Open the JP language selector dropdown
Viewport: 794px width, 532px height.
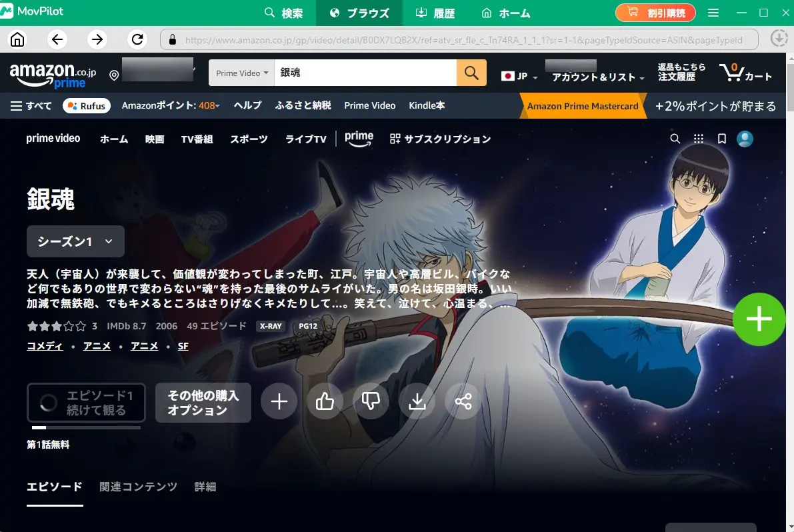(519, 77)
